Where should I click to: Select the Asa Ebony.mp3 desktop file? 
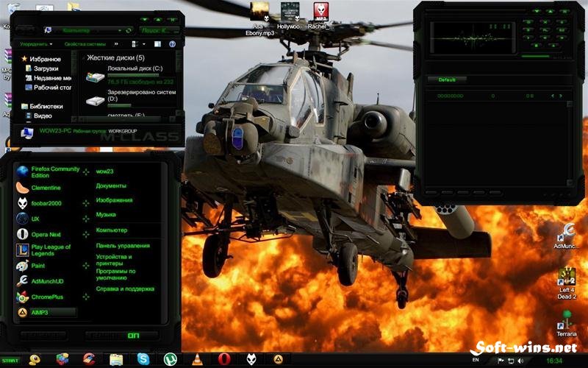[x=259, y=19]
